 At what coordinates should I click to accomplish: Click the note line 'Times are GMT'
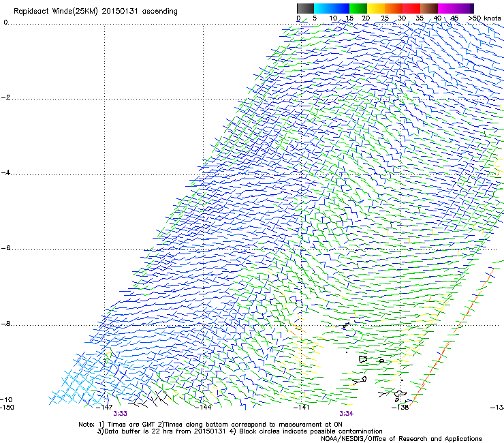(x=131, y=425)
